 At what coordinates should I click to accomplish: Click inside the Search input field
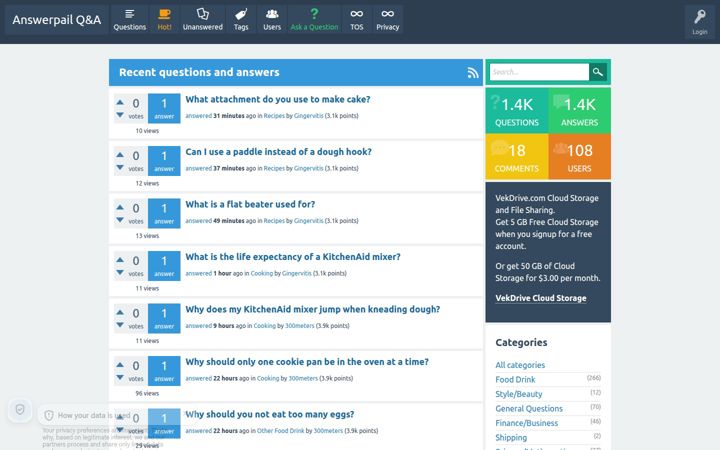(539, 72)
